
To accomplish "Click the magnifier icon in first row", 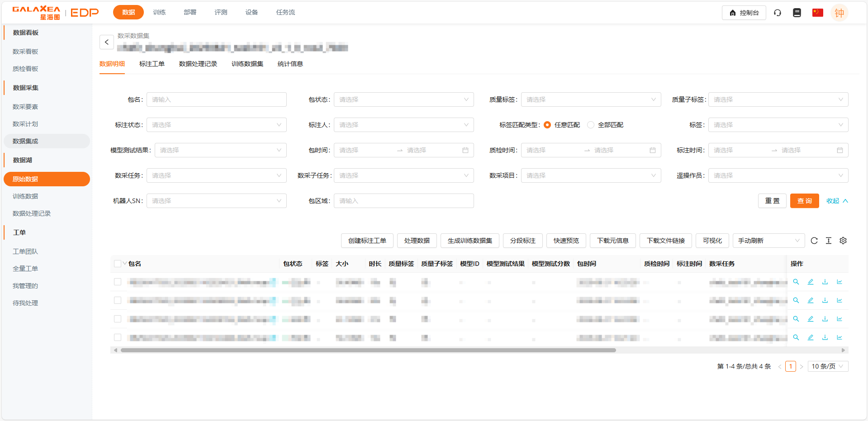I will click(x=796, y=282).
